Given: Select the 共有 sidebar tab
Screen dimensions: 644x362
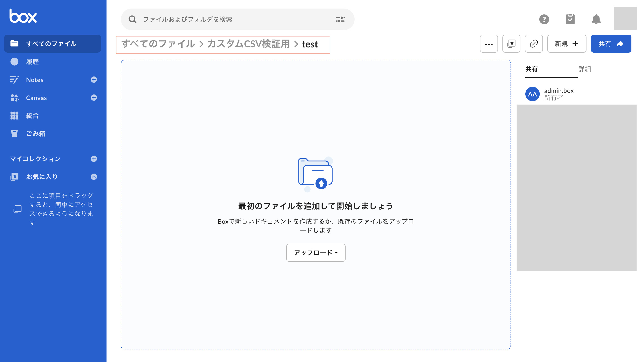Looking at the screenshot, I should point(531,69).
